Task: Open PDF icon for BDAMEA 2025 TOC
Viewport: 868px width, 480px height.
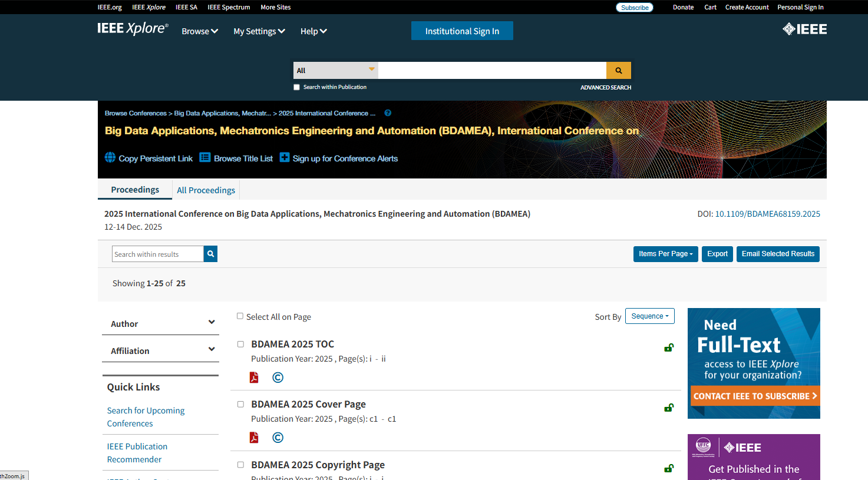Action: point(254,378)
